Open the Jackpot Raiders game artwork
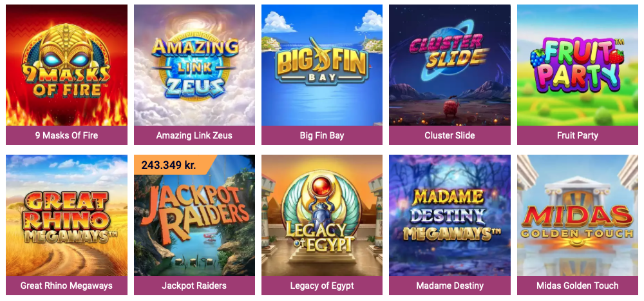The image size is (644, 301). (194, 215)
